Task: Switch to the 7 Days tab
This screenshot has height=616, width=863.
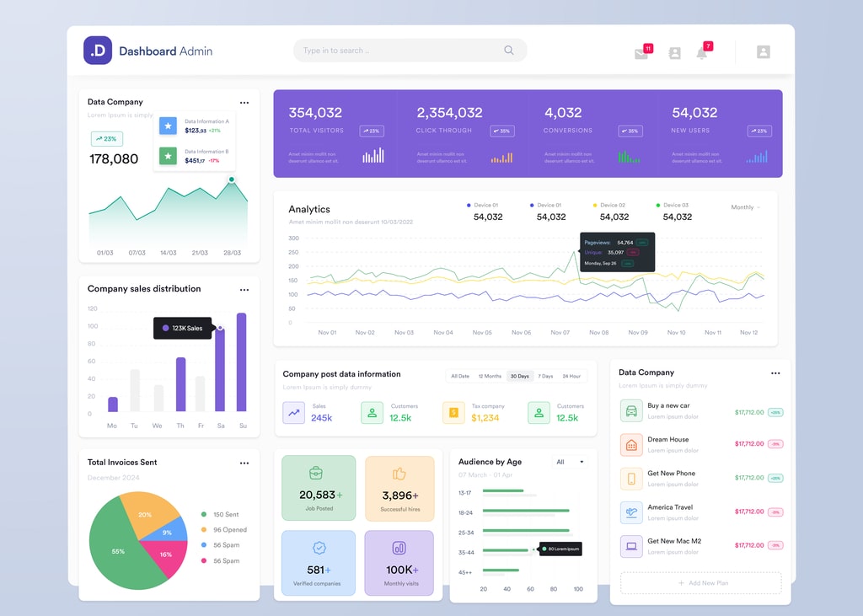Action: click(x=545, y=376)
